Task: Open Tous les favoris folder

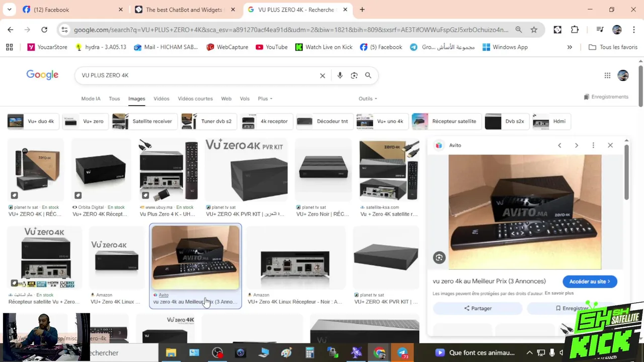Action: (x=613, y=47)
